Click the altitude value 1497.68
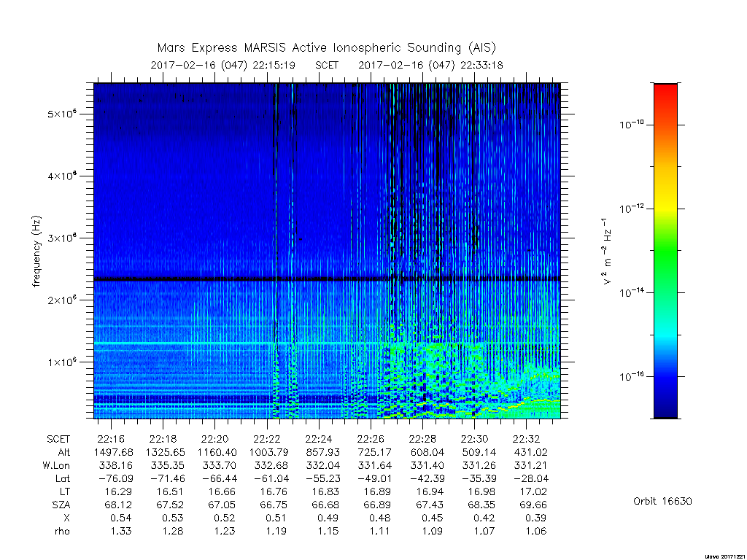The width and height of the screenshot is (747, 560). pyautogui.click(x=113, y=452)
